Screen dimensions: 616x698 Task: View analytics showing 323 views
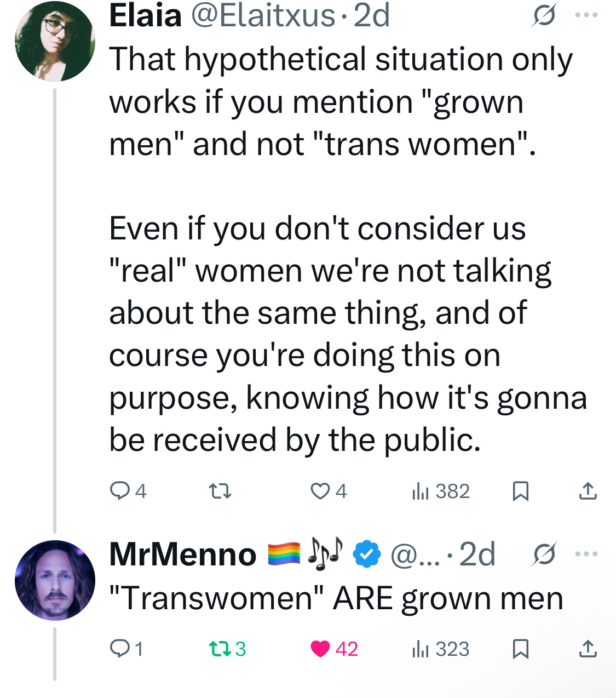pos(440,649)
